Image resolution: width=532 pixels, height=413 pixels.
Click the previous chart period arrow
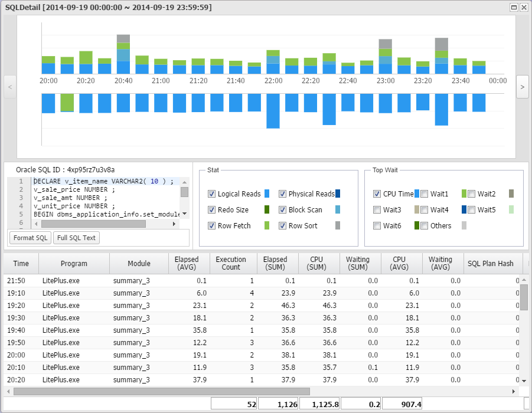point(10,87)
